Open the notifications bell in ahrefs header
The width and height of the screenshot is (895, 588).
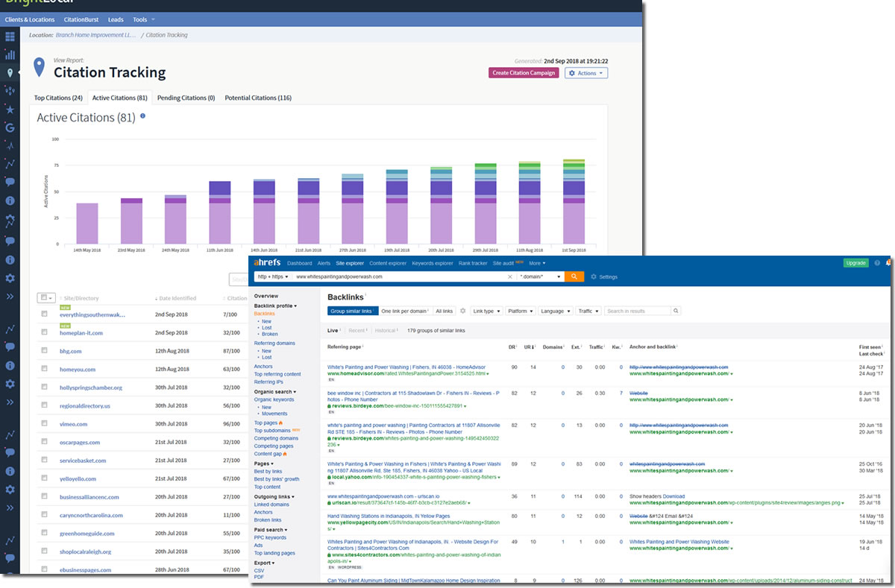(x=889, y=263)
